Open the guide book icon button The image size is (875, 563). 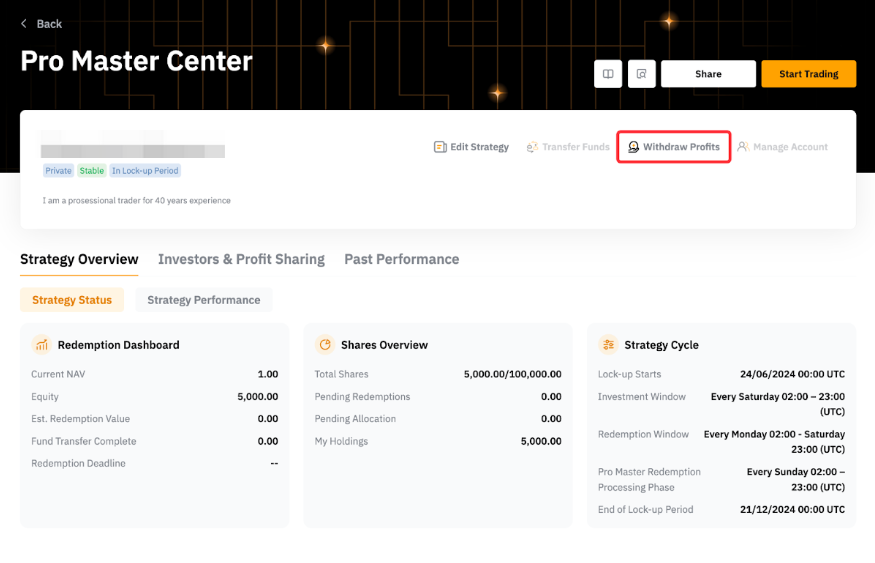pyautogui.click(x=607, y=74)
